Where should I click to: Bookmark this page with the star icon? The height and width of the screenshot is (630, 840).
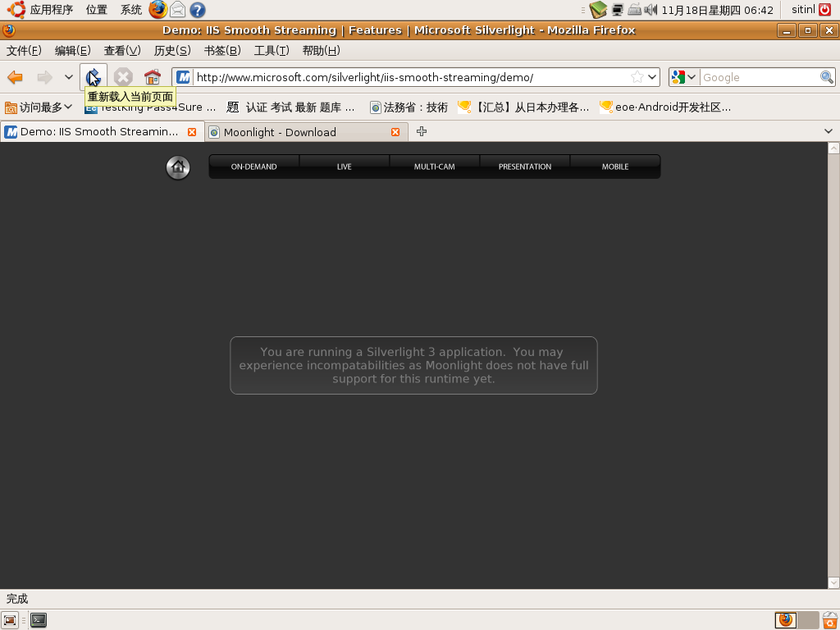637,77
